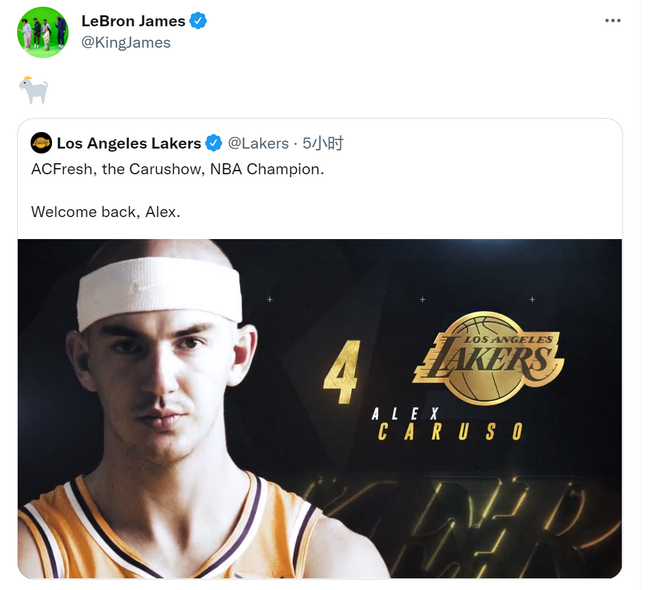
Task: Open the @KingJames handle
Action: pos(125,43)
